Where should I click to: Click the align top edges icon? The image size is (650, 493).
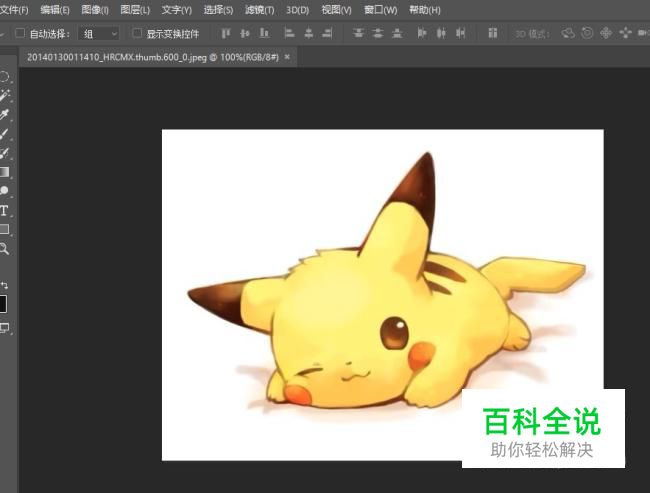coord(226,33)
